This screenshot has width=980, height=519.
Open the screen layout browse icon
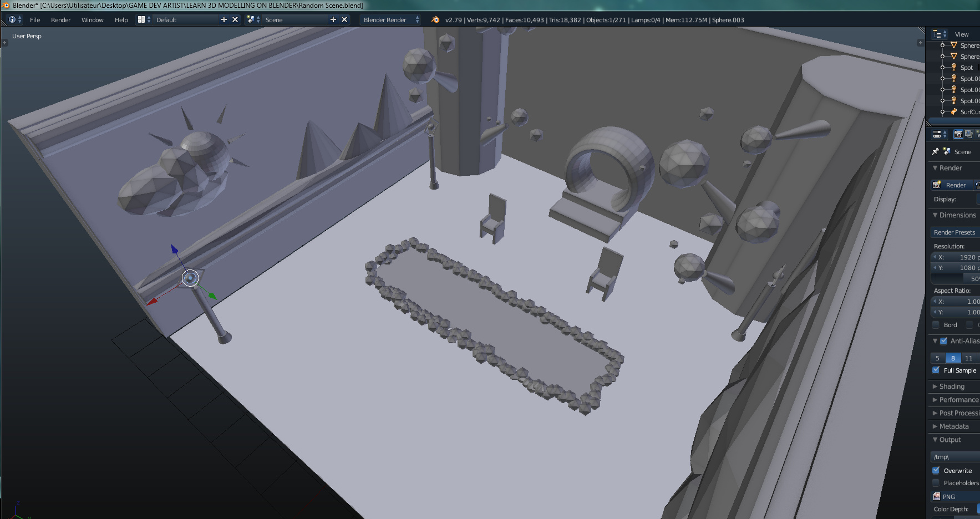[x=144, y=19]
